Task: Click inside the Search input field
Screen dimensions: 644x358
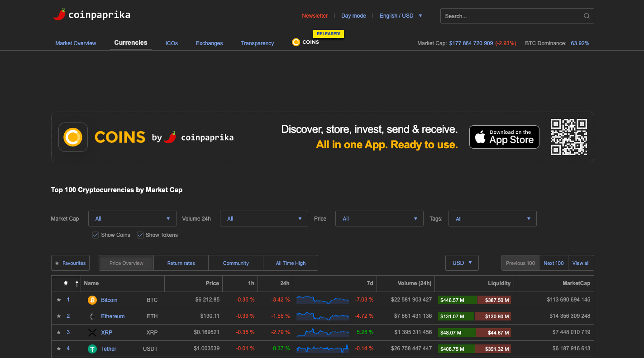Action: [517, 16]
